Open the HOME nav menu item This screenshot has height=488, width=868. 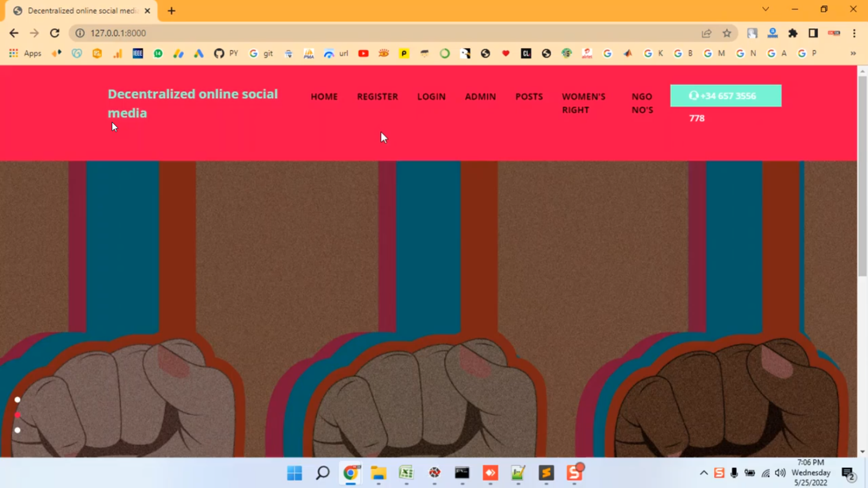(324, 97)
